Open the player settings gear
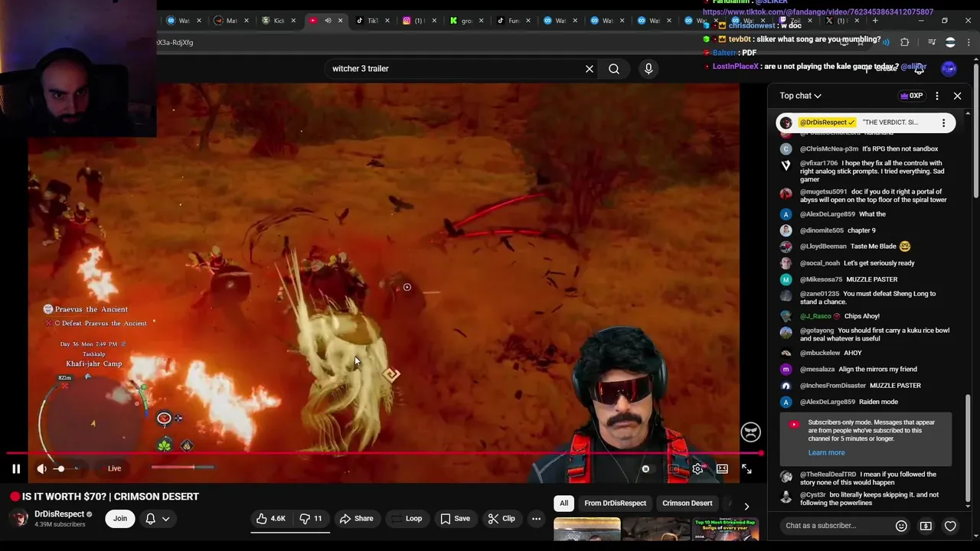 click(x=697, y=468)
